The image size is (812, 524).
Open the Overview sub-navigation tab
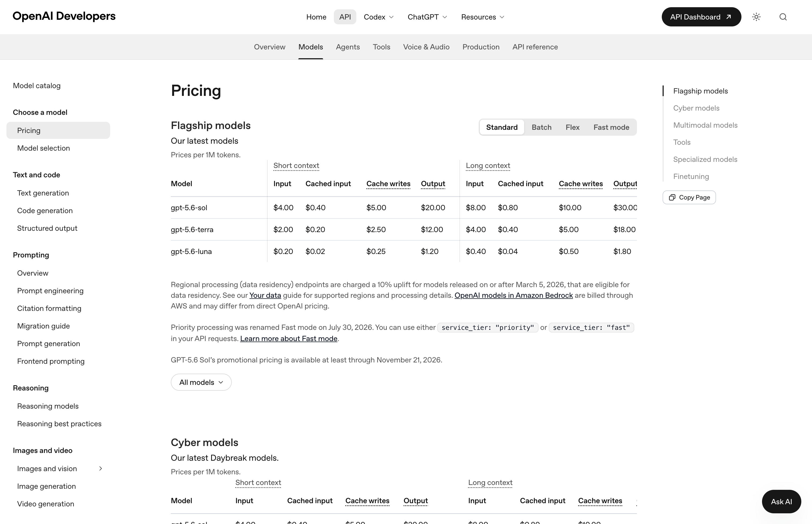tap(270, 47)
